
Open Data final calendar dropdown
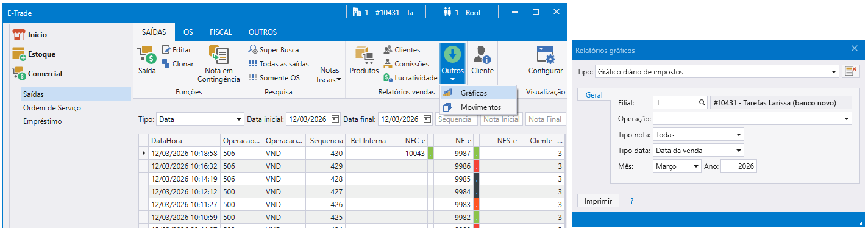[x=428, y=119]
